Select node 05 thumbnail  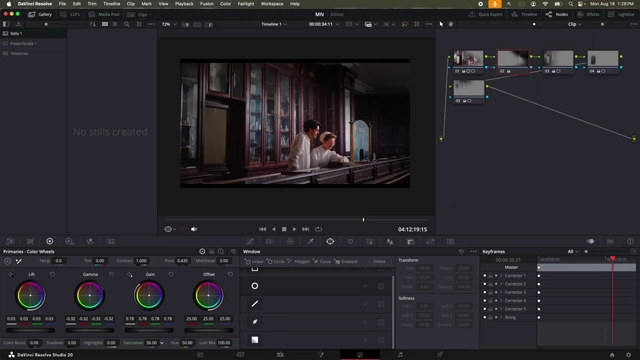[x=469, y=88]
